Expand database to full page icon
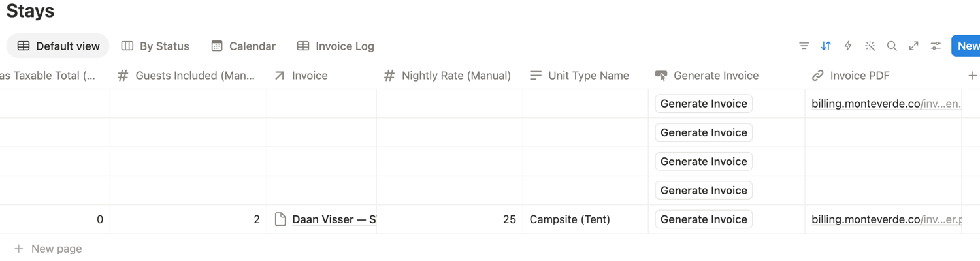Image resolution: width=980 pixels, height=261 pixels. (x=914, y=46)
